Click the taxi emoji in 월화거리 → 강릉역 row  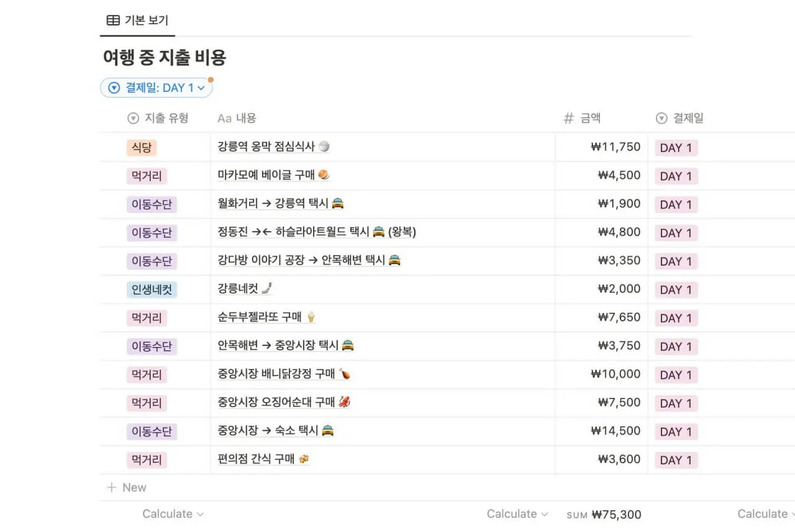tap(338, 204)
